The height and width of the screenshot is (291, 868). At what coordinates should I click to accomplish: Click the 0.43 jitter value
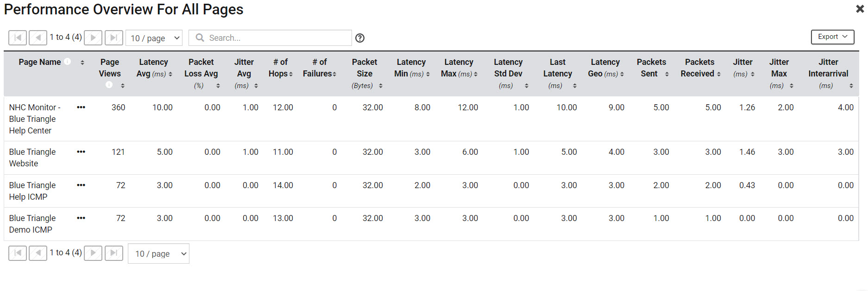coord(747,185)
